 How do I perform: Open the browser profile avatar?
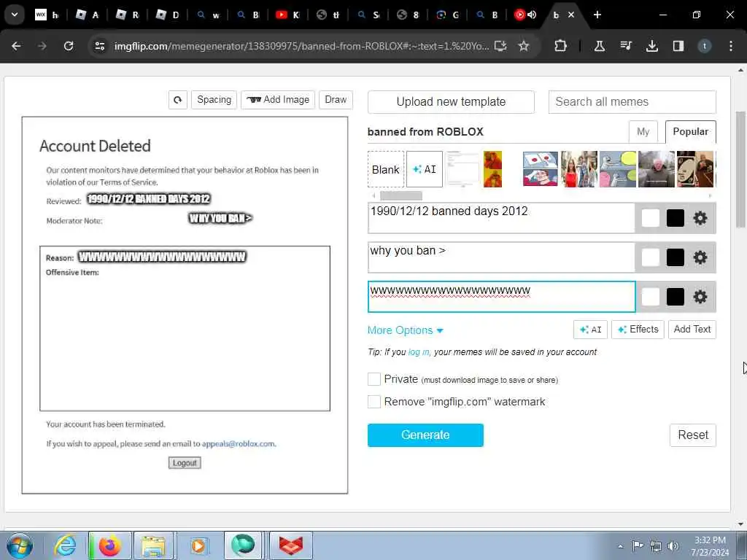[705, 46]
